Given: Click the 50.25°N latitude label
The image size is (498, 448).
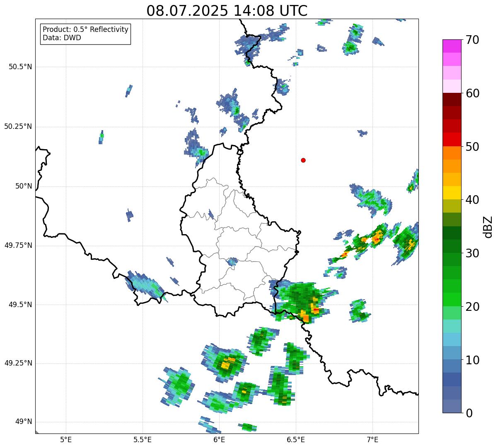Looking at the screenshot, I should click(x=18, y=126).
